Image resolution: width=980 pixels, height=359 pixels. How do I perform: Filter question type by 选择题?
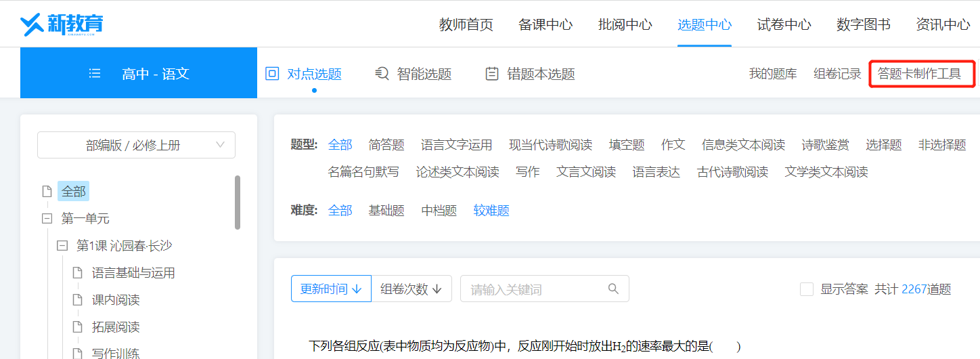pyautogui.click(x=884, y=145)
